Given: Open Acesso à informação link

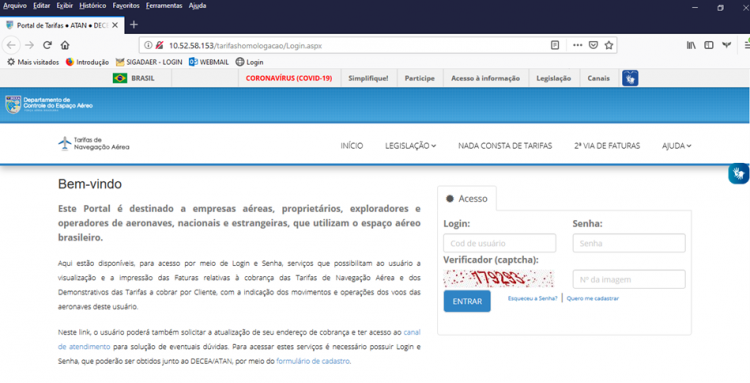Looking at the screenshot, I should point(485,78).
